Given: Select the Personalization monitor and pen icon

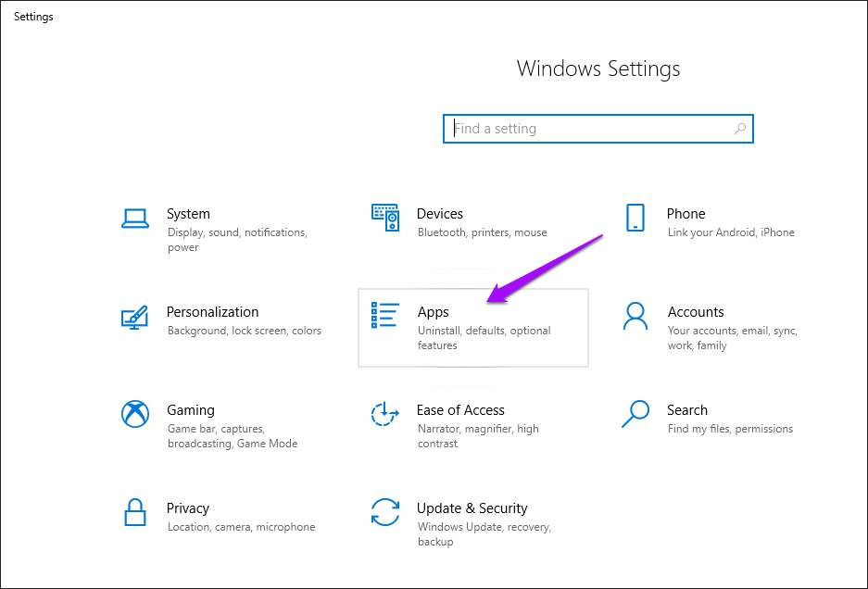Looking at the screenshot, I should pyautogui.click(x=135, y=318).
